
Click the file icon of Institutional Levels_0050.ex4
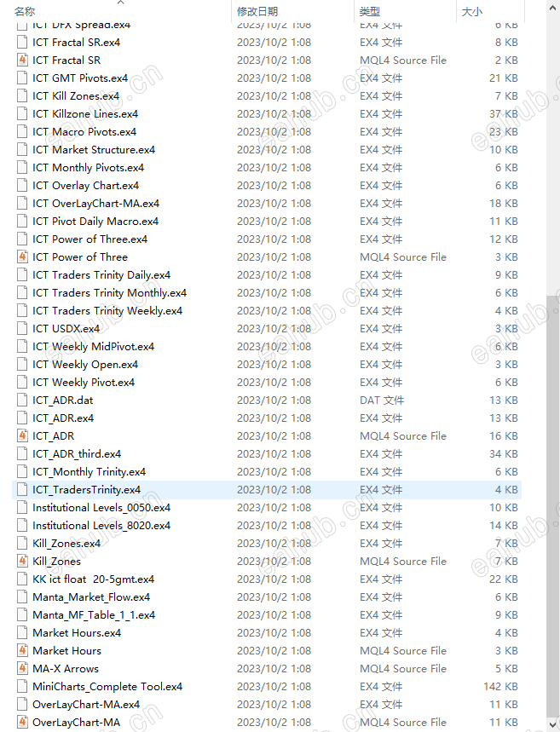tap(22, 507)
